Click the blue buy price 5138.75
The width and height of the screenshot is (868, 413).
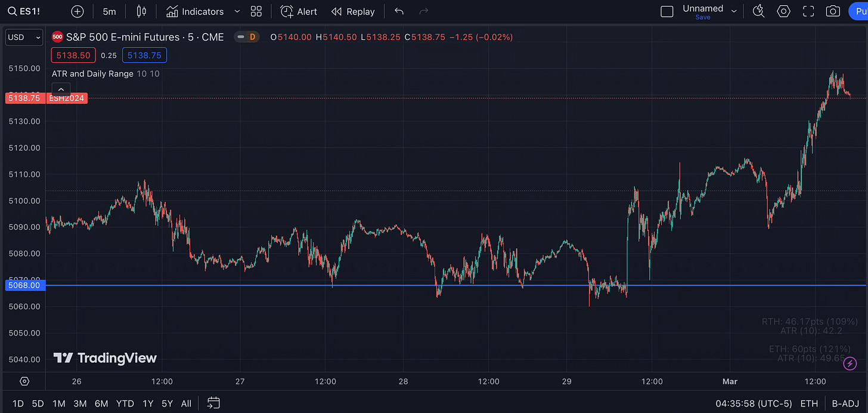(144, 56)
